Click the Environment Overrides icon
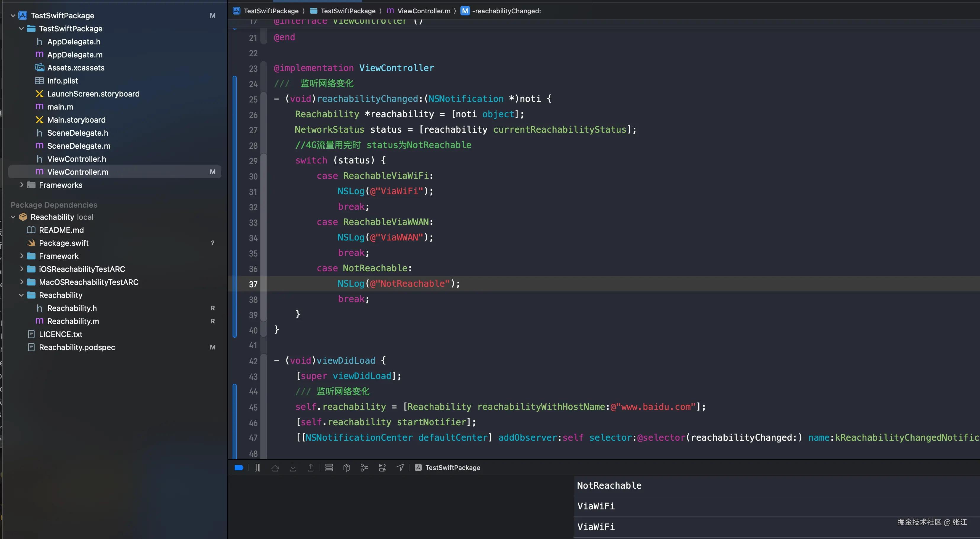Image resolution: width=980 pixels, height=539 pixels. (x=382, y=467)
